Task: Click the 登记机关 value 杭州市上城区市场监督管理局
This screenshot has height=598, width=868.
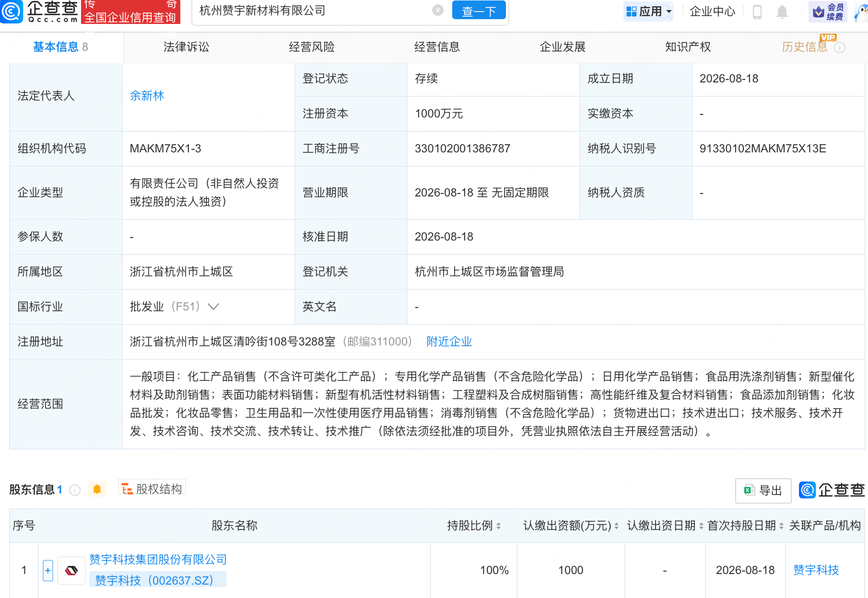Action: (x=489, y=272)
